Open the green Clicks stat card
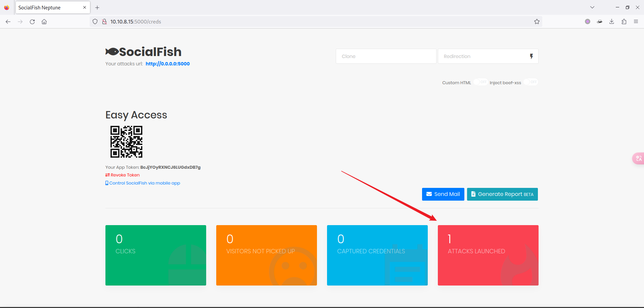 click(x=156, y=255)
